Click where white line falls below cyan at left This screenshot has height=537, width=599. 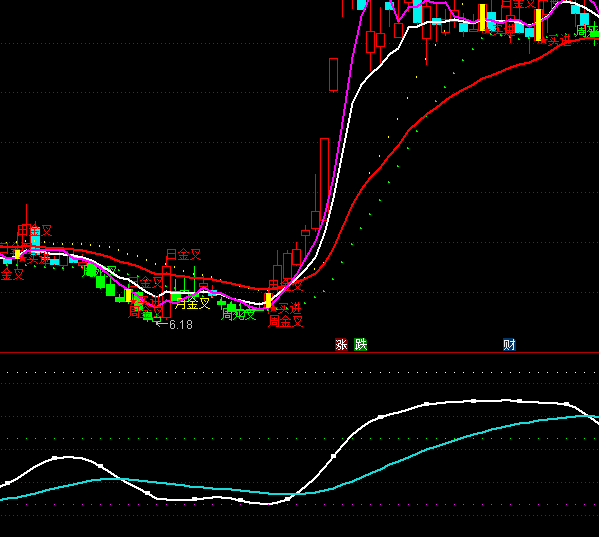[x=120, y=479]
